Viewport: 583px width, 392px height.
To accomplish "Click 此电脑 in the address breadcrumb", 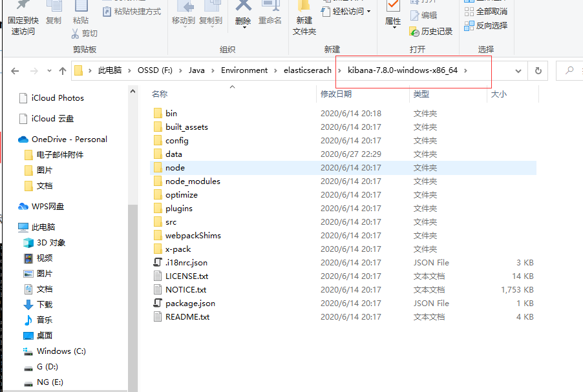I will click(110, 70).
